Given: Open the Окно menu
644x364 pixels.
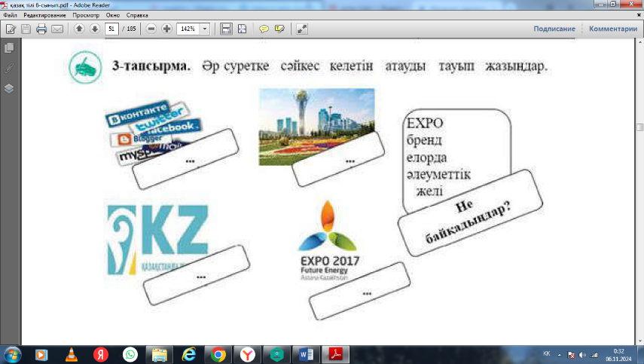Looking at the screenshot, I should (x=112, y=15).
